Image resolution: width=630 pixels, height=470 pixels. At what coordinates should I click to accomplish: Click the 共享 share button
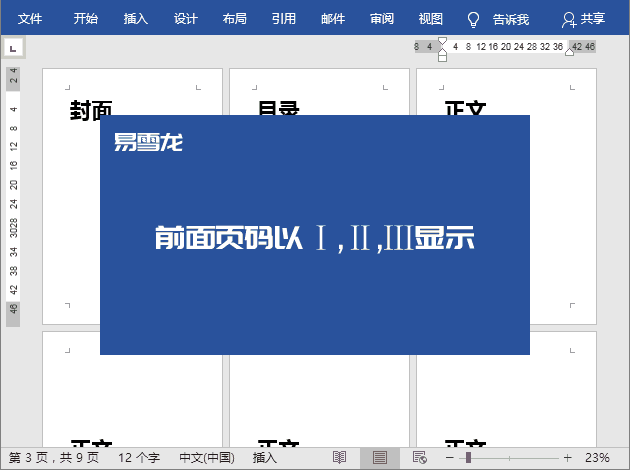tap(583, 19)
